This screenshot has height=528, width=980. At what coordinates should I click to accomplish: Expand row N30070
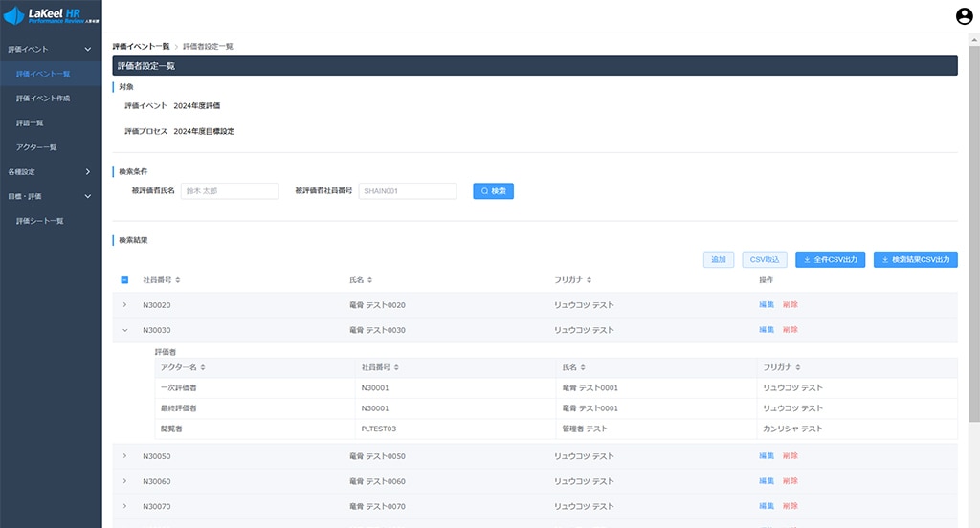(x=125, y=506)
